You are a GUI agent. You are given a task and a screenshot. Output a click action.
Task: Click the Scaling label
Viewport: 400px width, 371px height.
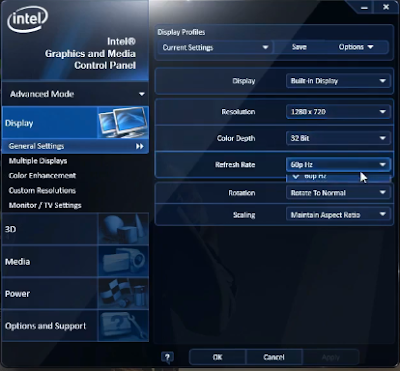[x=244, y=215]
